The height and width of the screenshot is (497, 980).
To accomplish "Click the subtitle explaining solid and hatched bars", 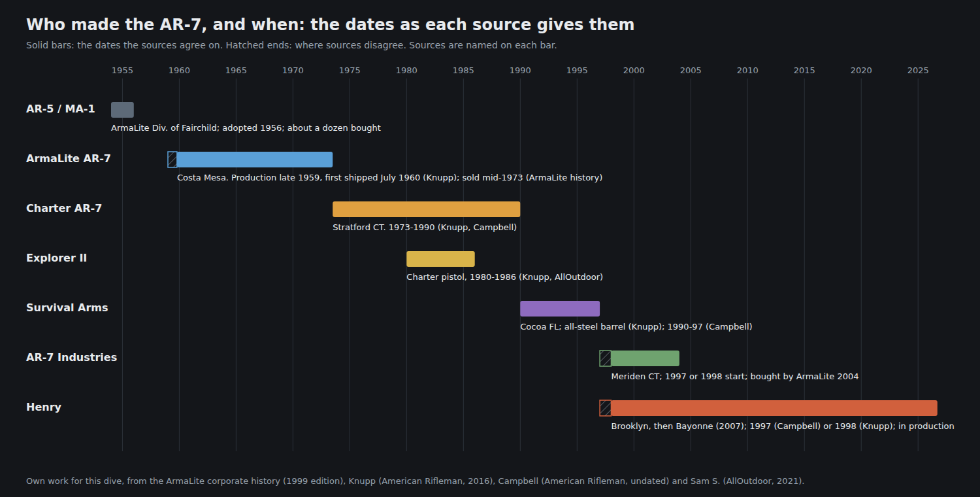I will click(291, 46).
